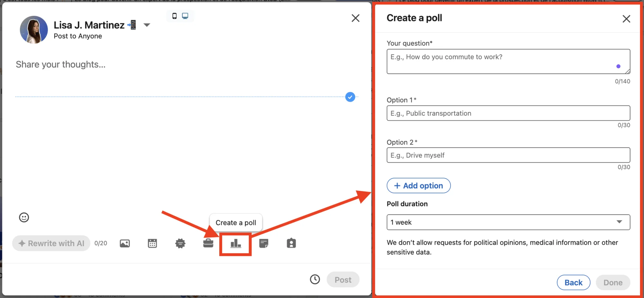Close the Create a poll panel
Screen dimensions: 644x298
tap(626, 19)
